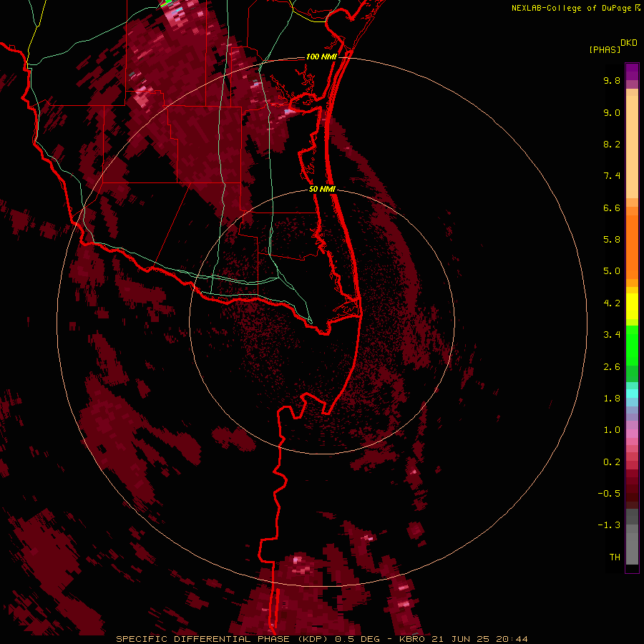Click the gray segment of the color bar

tap(632, 537)
